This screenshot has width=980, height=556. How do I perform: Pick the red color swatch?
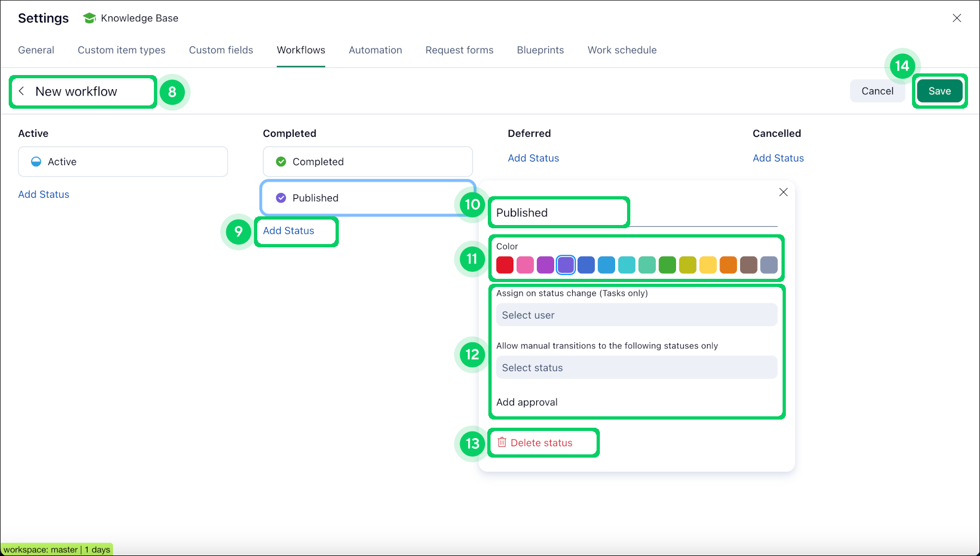[x=505, y=265]
